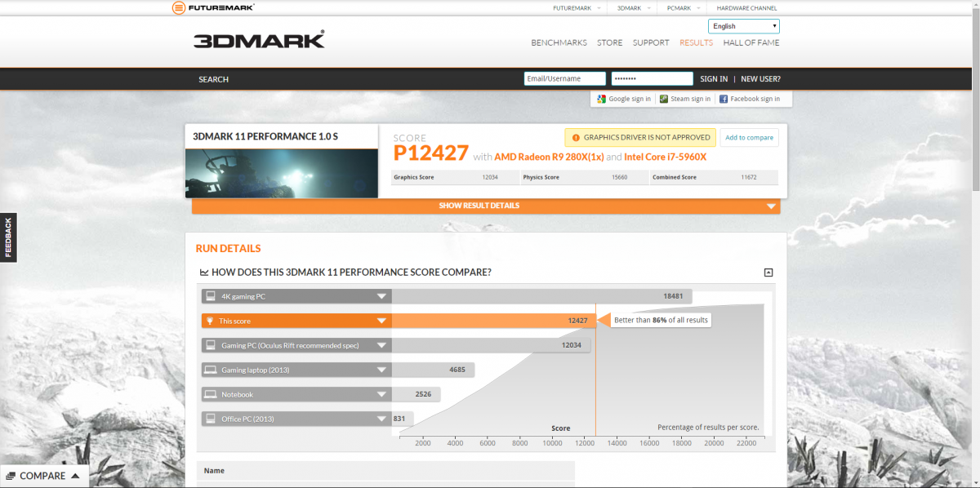Click the benchmark result thumbnail image
Screen dimensions: 980x488
click(282, 173)
